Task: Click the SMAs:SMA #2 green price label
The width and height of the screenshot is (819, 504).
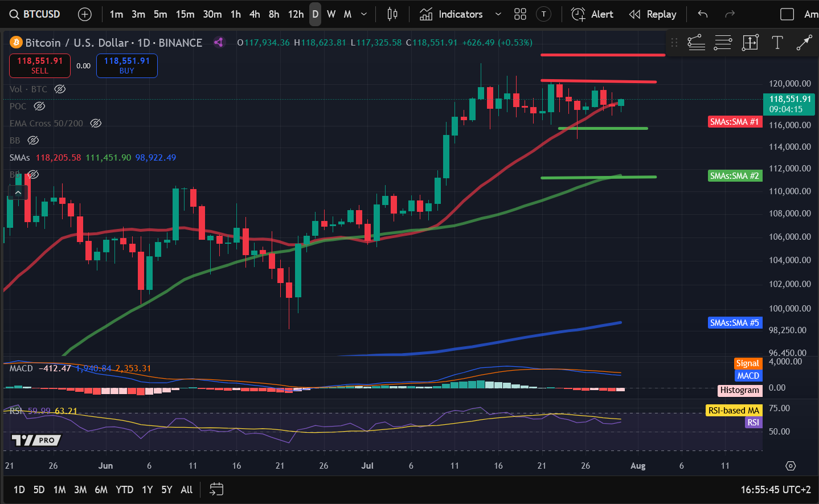Action: pyautogui.click(x=734, y=176)
